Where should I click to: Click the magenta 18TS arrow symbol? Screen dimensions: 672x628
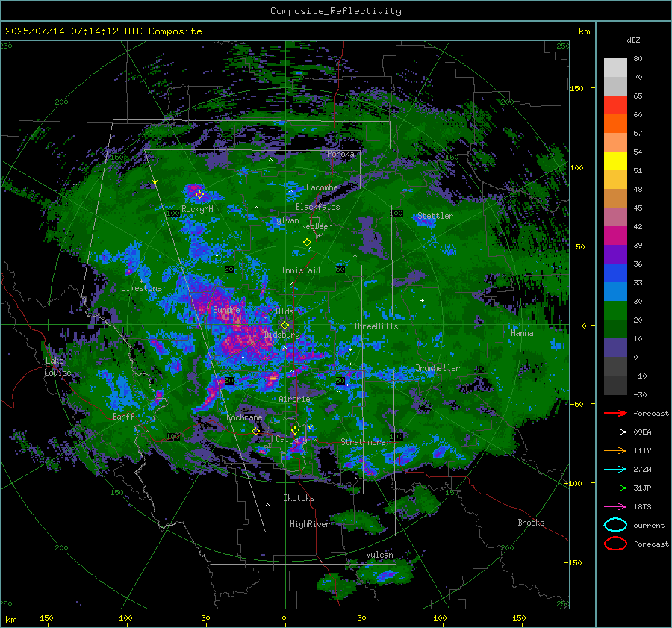click(x=615, y=507)
